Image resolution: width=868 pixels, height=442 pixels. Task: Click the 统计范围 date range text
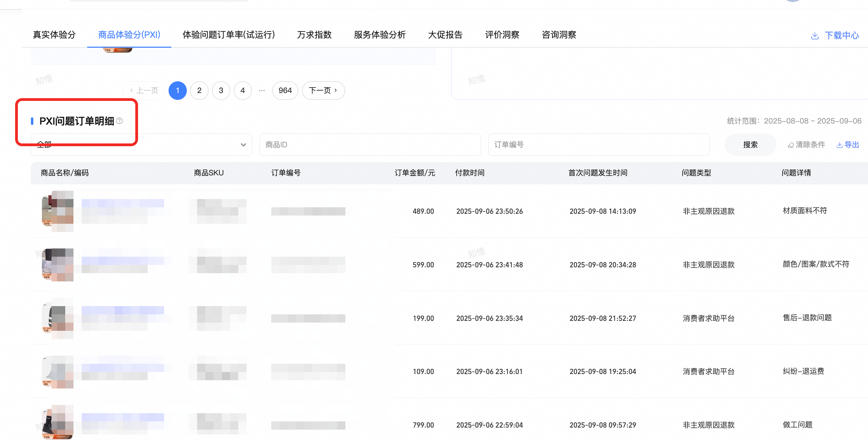pyautogui.click(x=794, y=121)
